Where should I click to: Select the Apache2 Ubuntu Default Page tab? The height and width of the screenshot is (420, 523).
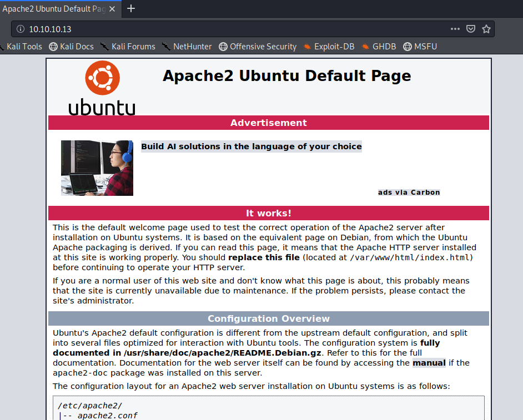(x=60, y=9)
